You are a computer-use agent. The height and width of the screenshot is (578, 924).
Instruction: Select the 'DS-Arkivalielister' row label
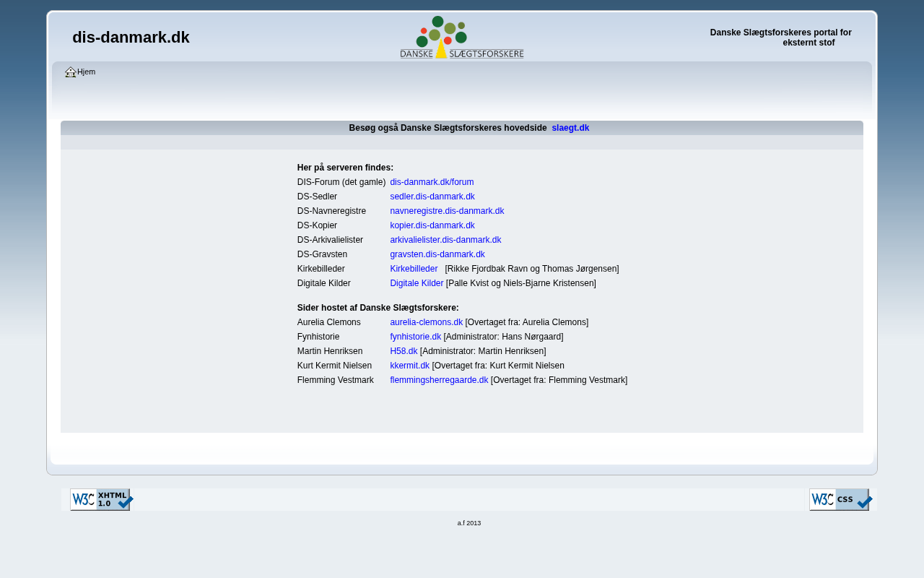pyautogui.click(x=330, y=240)
